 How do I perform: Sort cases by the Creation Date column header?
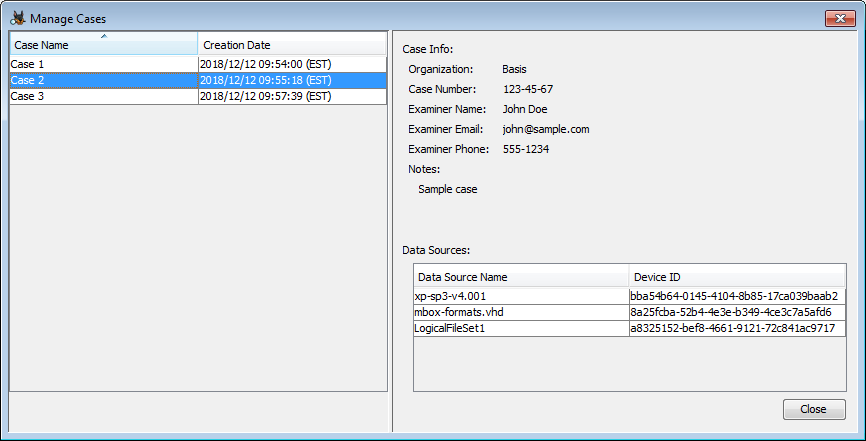pos(291,45)
